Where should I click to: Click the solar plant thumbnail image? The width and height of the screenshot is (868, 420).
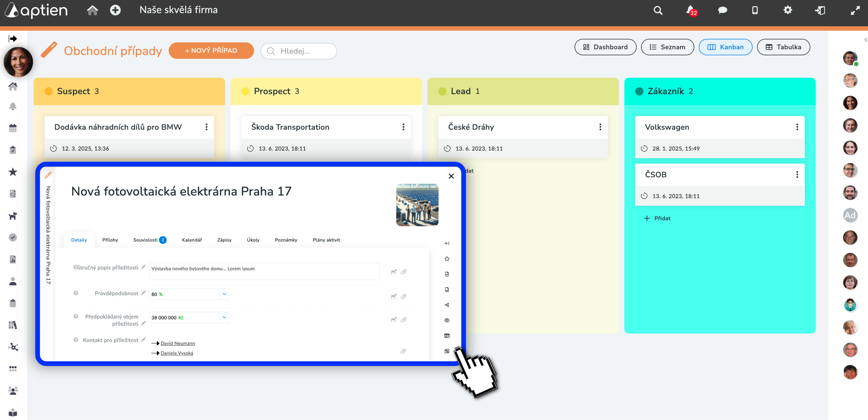coord(417,205)
